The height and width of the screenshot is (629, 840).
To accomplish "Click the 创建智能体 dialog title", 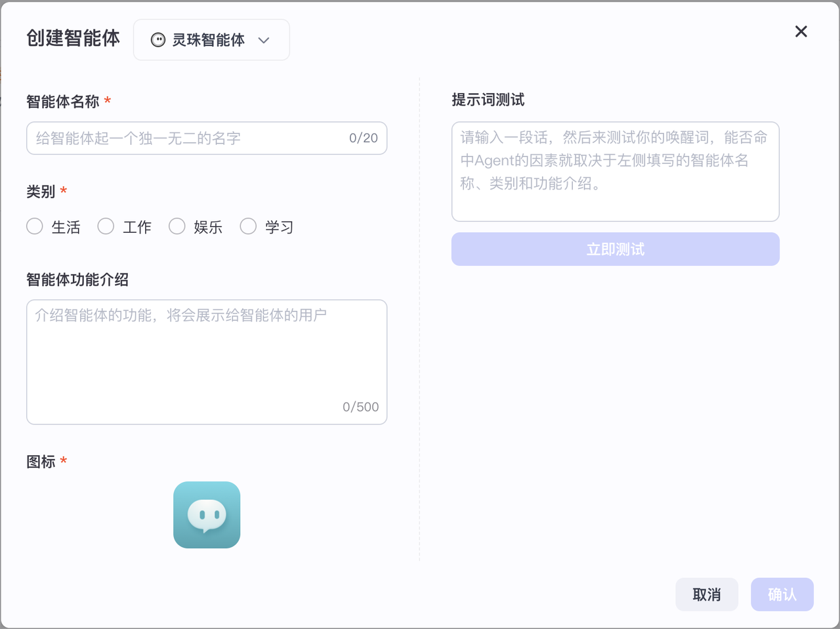I will tap(73, 39).
